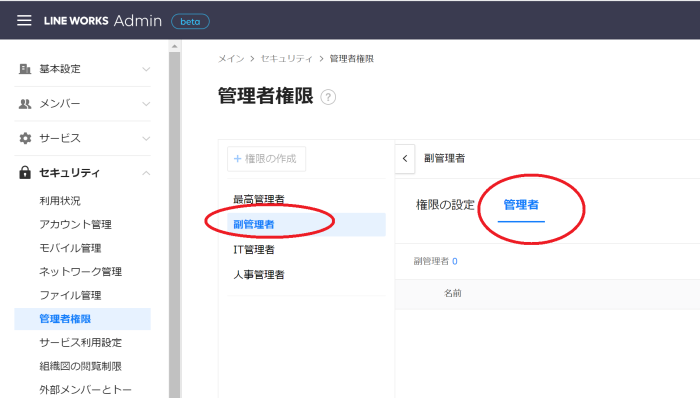Select the 最高管理者 role
This screenshot has width=700, height=398.
tap(259, 199)
